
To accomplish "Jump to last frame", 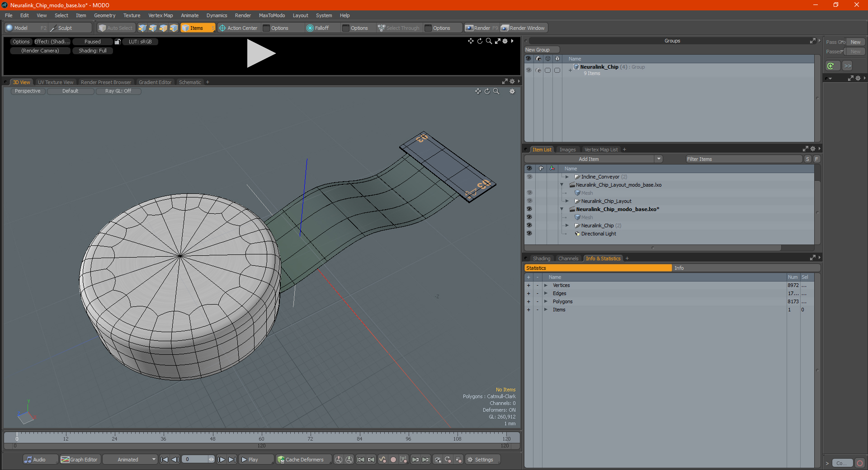I will [232, 460].
